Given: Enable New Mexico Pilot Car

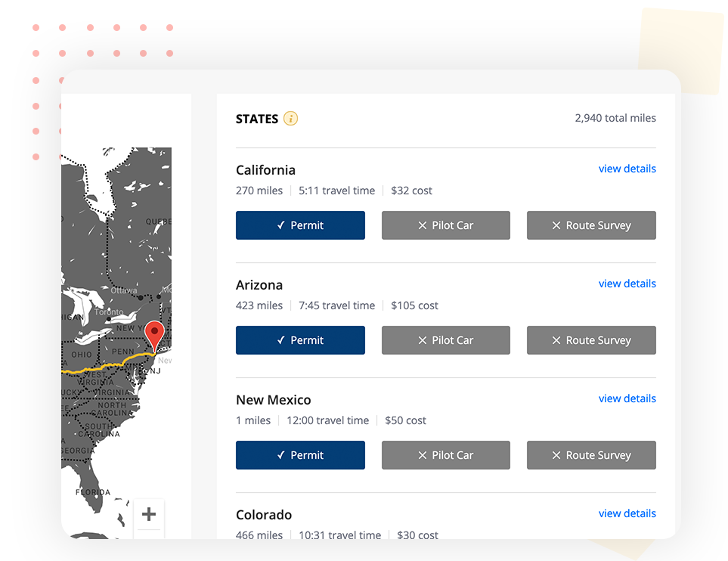Looking at the screenshot, I should coord(445,455).
